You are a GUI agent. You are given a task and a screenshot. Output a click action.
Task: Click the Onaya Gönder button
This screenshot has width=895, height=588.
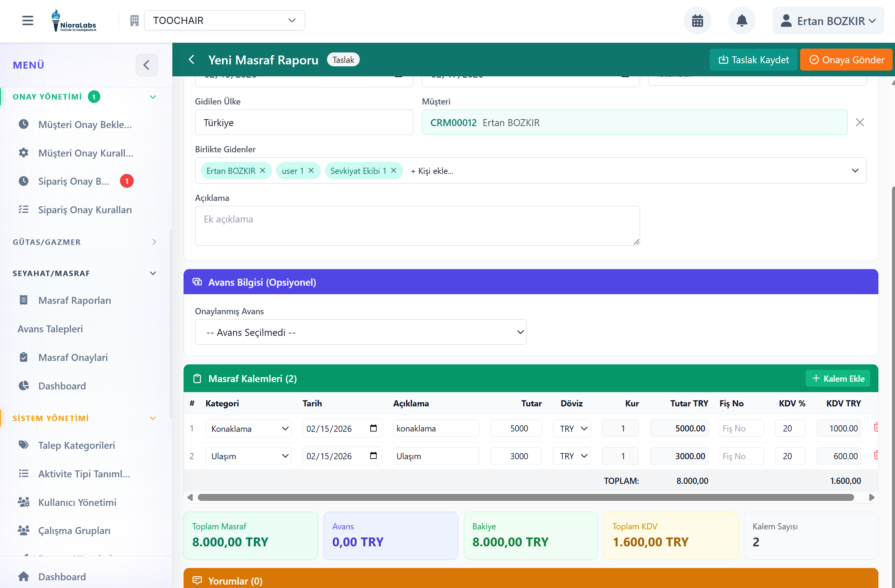(846, 60)
